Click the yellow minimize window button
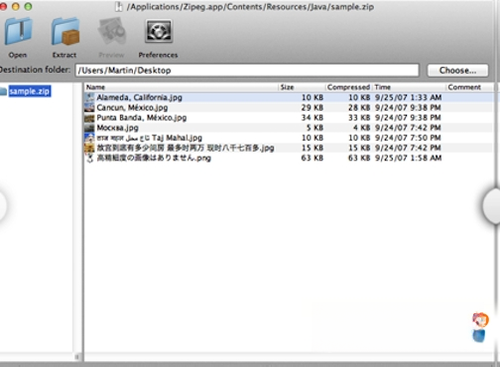 pos(16,6)
